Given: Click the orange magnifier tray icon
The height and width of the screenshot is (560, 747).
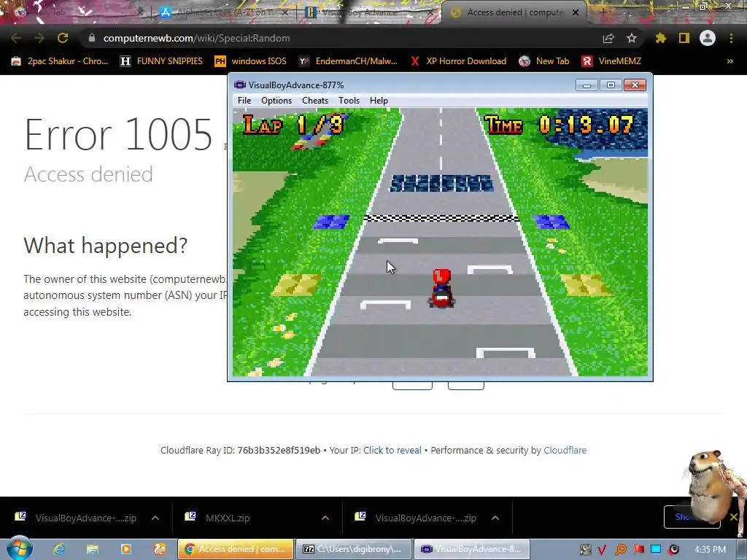Looking at the screenshot, I should [x=621, y=550].
